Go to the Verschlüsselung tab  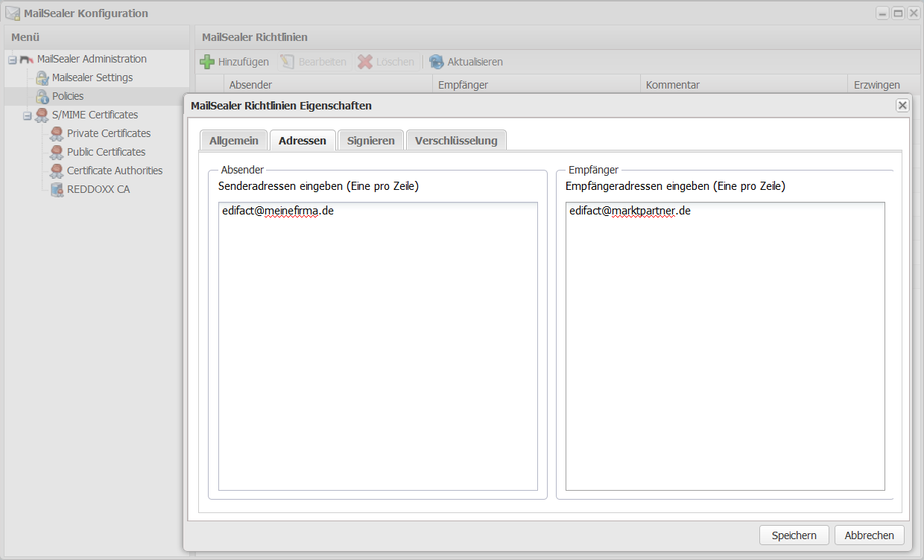(x=455, y=140)
